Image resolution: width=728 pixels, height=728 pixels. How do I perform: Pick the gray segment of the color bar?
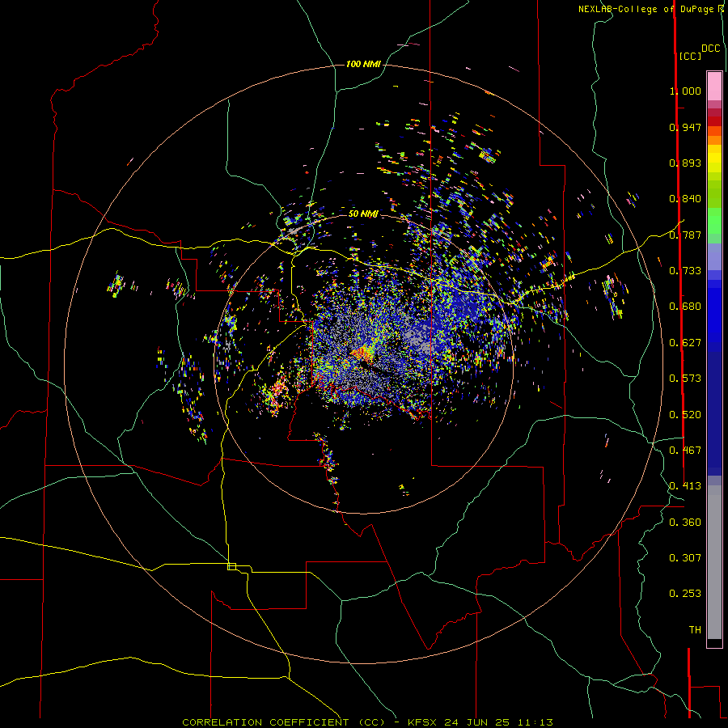click(714, 562)
